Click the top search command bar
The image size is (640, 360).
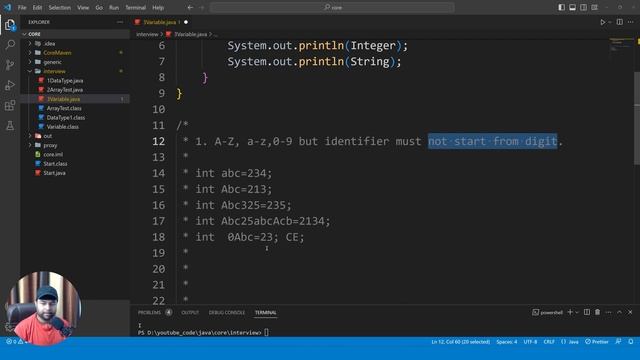click(x=332, y=7)
